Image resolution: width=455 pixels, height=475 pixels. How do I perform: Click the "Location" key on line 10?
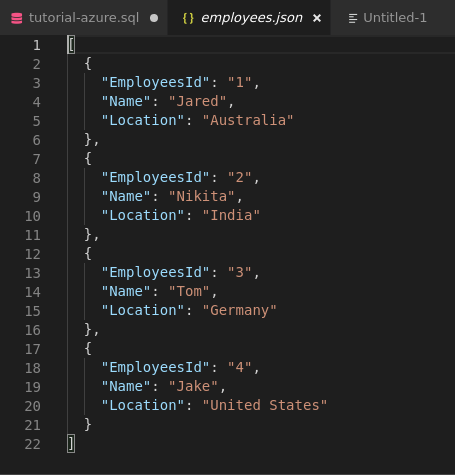click(x=143, y=215)
